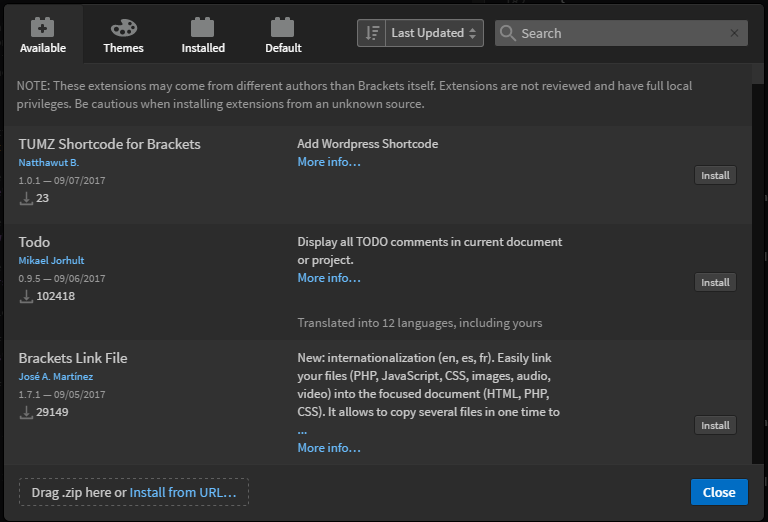Open More info for TUMZ Shortcode
Image resolution: width=768 pixels, height=522 pixels.
click(329, 162)
